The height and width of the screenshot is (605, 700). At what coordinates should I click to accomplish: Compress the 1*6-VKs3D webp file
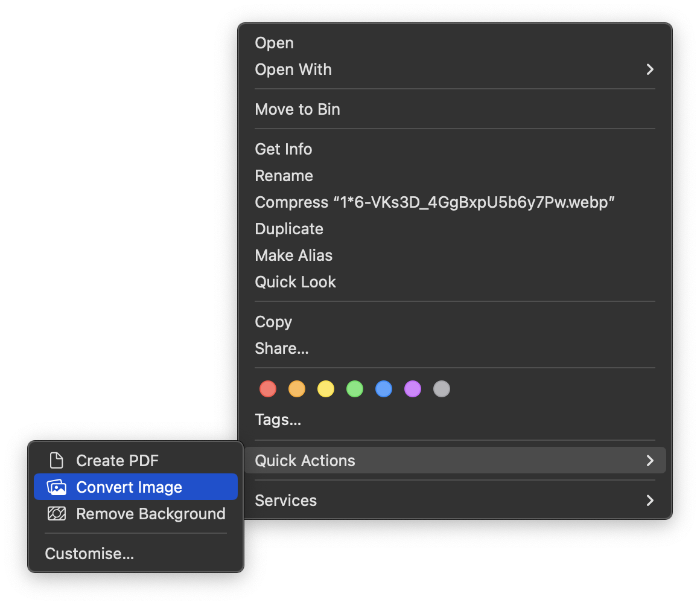coord(434,202)
